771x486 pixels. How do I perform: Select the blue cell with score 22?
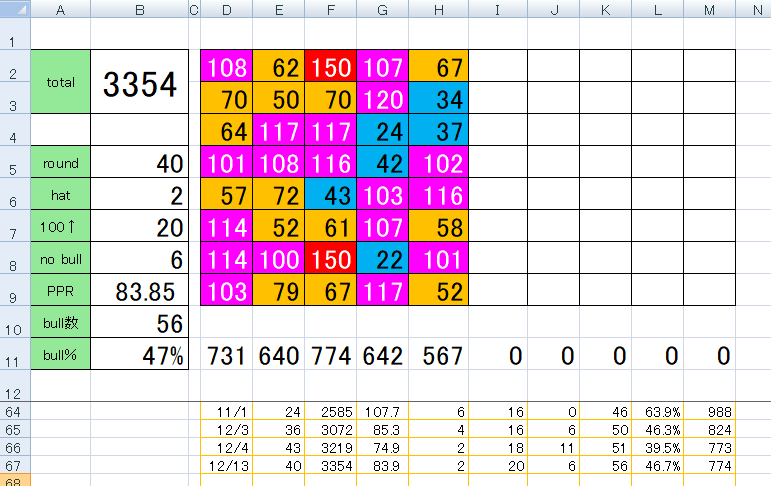pyautogui.click(x=383, y=258)
